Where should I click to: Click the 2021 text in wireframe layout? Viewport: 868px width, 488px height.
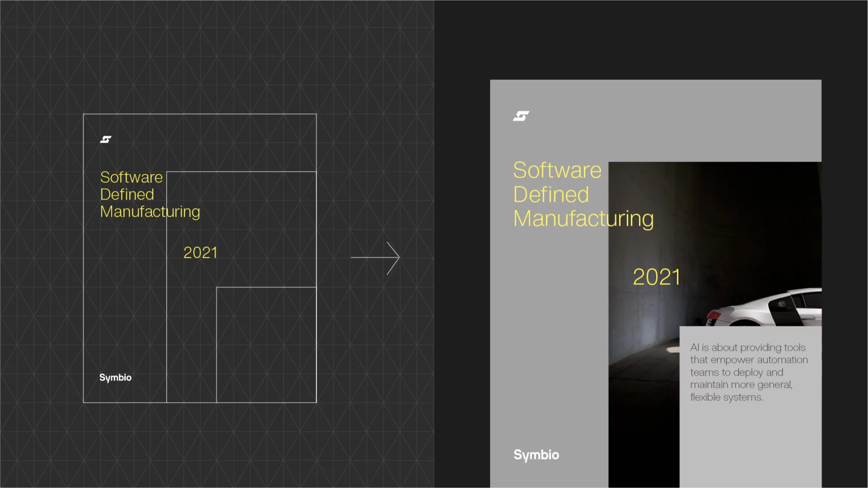pos(200,253)
